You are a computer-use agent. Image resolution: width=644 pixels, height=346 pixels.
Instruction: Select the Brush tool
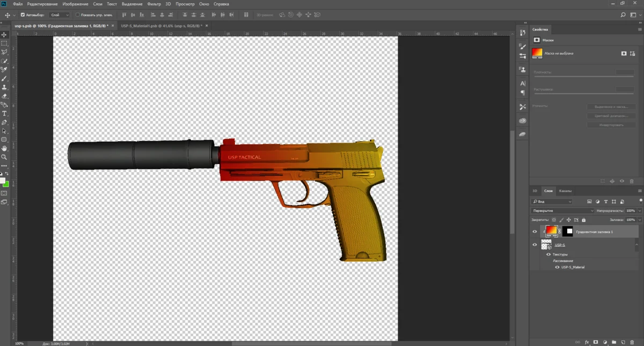4,78
